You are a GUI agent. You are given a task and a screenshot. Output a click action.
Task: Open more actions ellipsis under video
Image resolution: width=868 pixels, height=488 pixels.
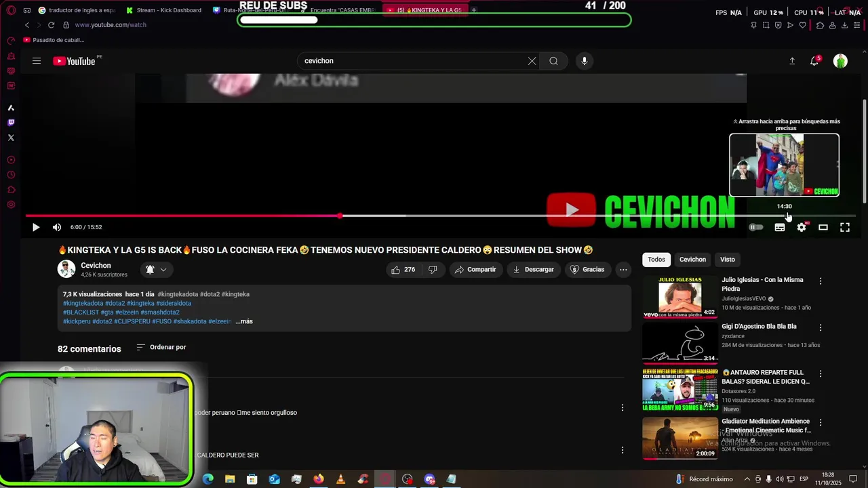623,270
